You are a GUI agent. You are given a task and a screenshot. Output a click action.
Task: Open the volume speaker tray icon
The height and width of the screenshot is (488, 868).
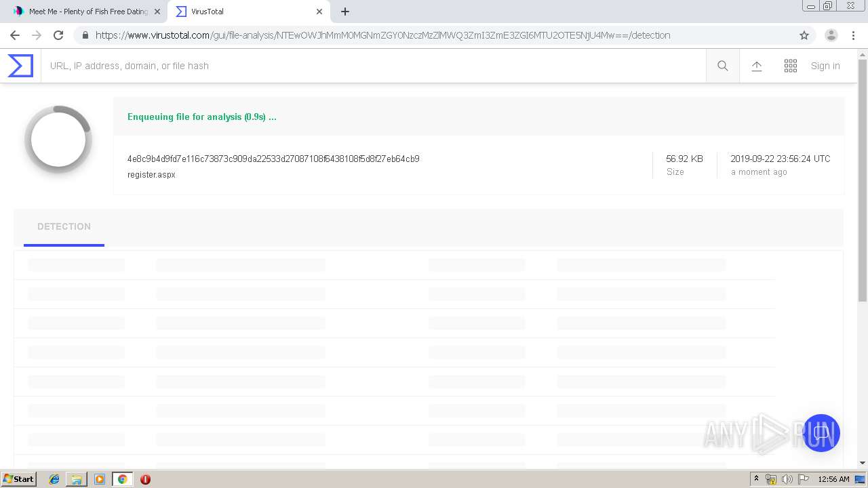pos(787,479)
